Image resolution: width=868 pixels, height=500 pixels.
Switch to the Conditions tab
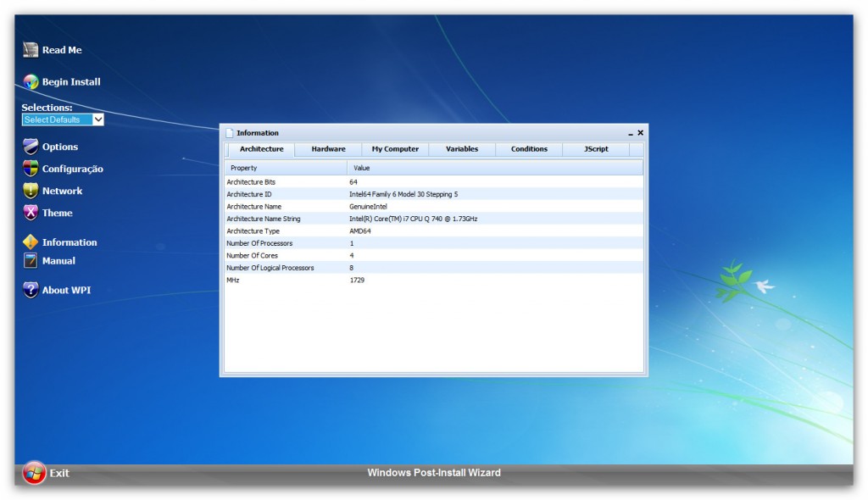click(x=529, y=149)
